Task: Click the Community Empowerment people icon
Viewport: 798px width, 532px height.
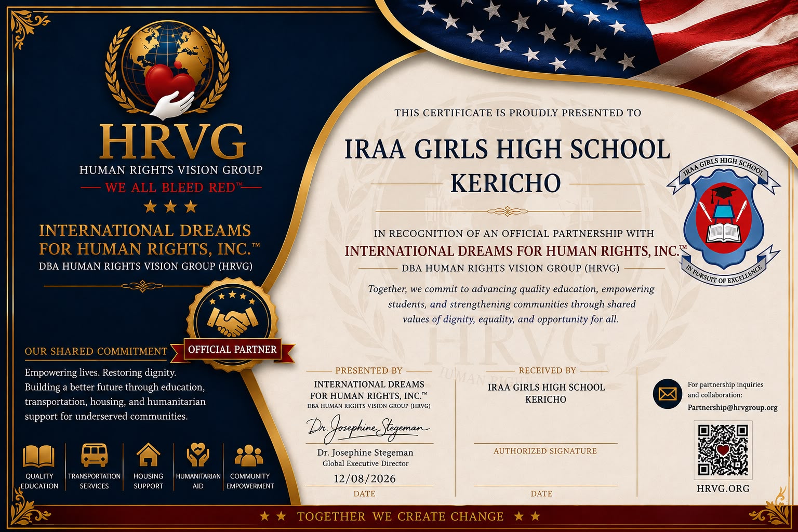Action: click(x=249, y=455)
